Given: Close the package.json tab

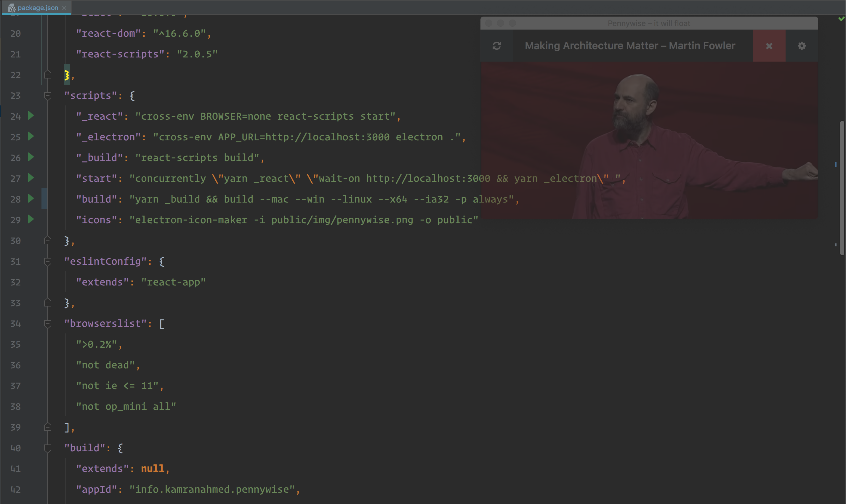Looking at the screenshot, I should pyautogui.click(x=64, y=7).
